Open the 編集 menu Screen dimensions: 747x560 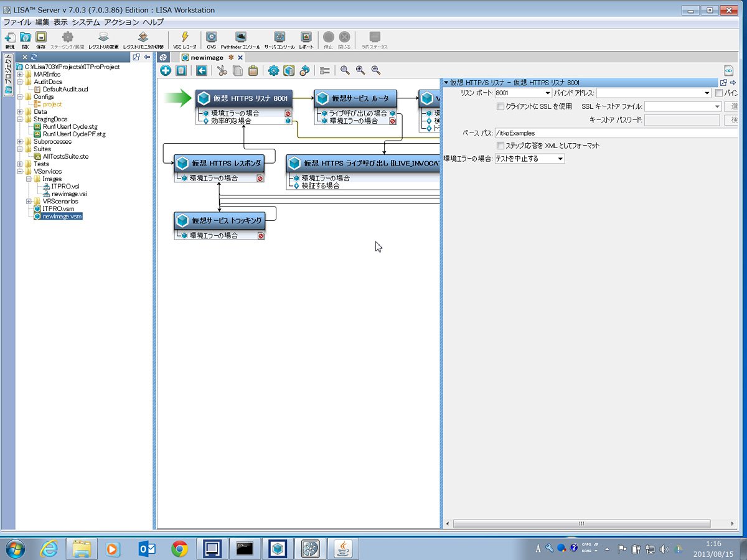[42, 22]
